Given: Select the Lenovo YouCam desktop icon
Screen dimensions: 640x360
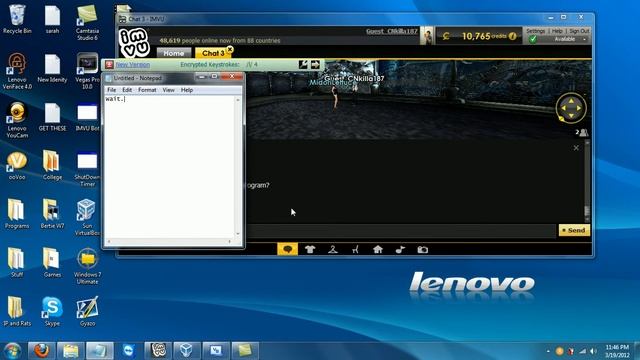Looking at the screenshot, I should click(x=17, y=120).
